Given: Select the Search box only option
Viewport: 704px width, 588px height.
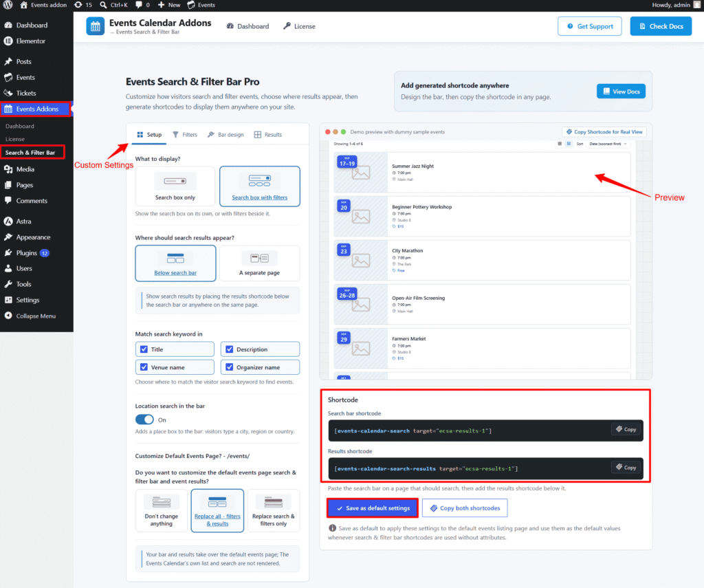Looking at the screenshot, I should pyautogui.click(x=175, y=186).
